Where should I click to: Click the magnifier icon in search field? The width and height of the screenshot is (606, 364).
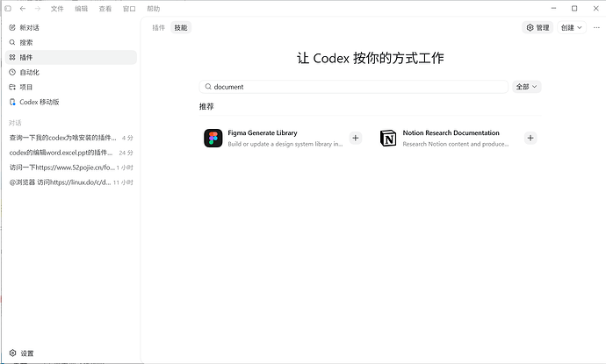[208, 87]
